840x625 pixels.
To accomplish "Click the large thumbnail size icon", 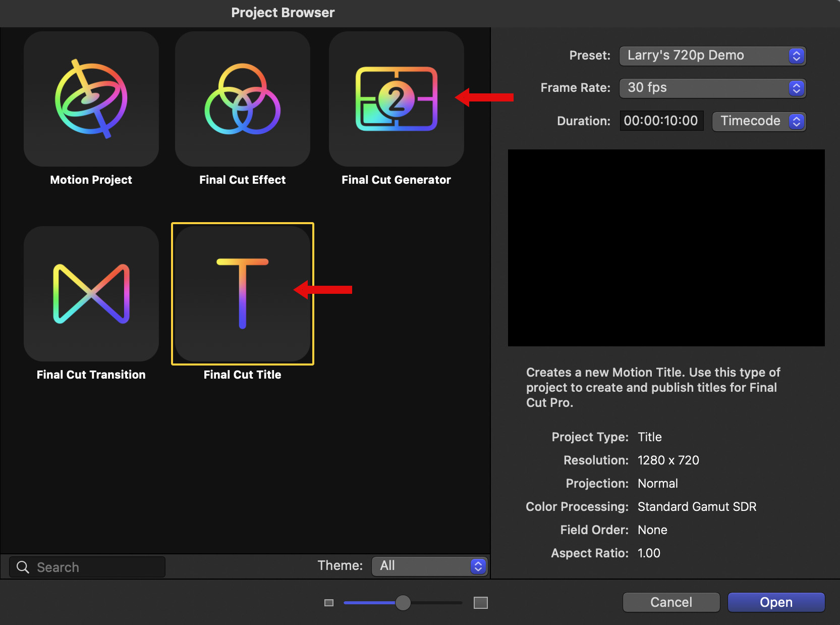I will 480,603.
